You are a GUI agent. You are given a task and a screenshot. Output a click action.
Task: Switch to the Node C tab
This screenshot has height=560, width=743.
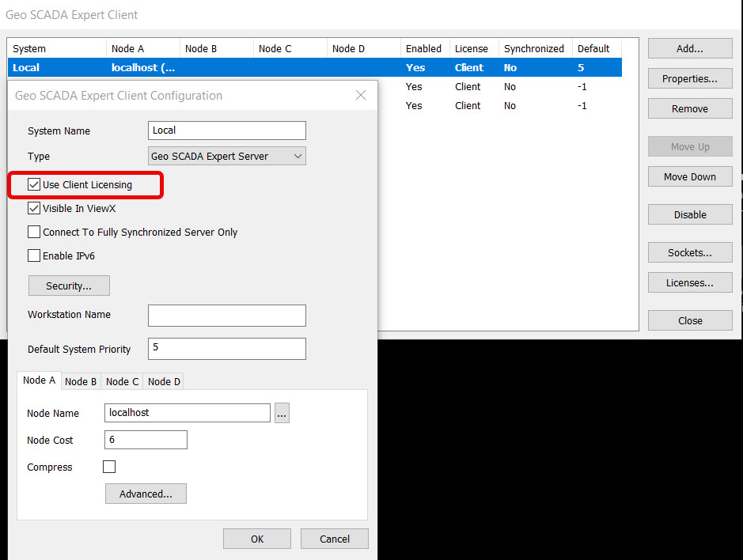[123, 381]
